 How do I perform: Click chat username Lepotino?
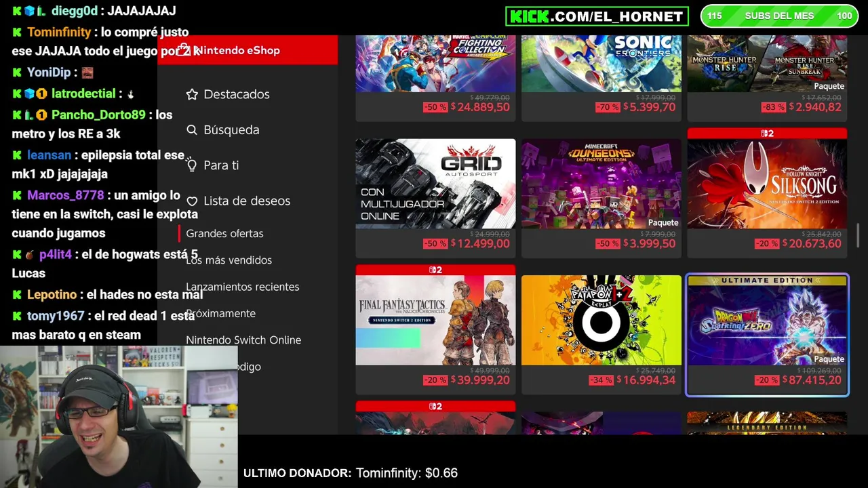[x=52, y=295]
